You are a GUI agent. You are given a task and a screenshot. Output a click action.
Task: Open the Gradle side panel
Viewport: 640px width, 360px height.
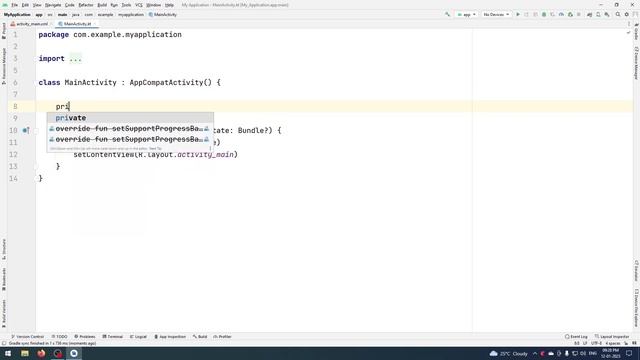coord(636,32)
